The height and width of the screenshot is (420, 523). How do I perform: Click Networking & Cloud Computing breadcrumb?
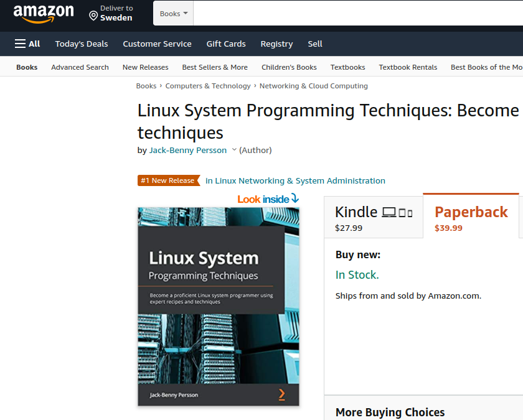314,86
